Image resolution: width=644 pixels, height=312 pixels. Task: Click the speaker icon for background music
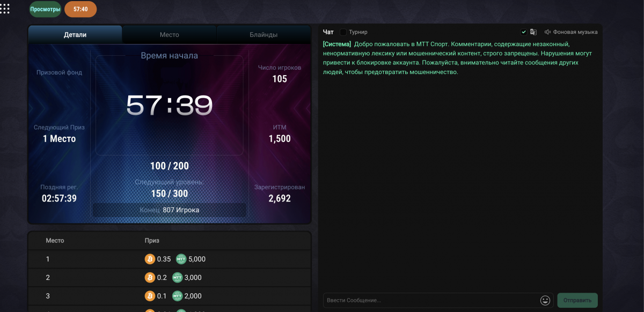547,32
